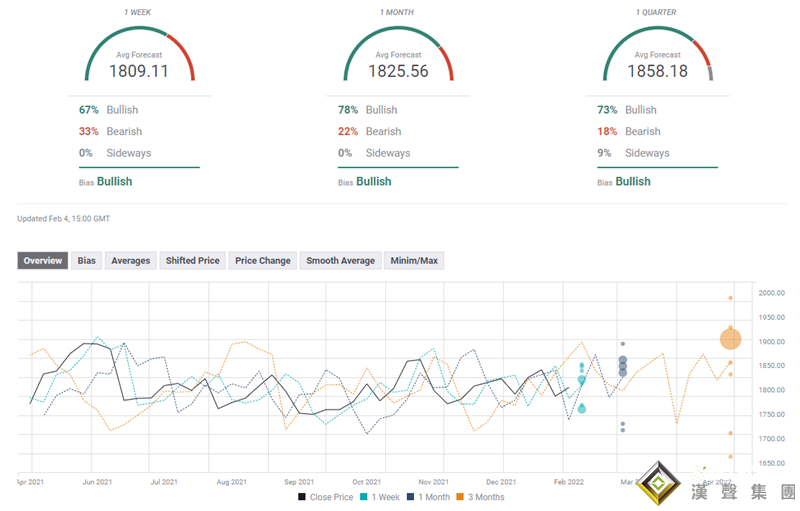Toggle the 3 Months legend entry

(x=482, y=497)
